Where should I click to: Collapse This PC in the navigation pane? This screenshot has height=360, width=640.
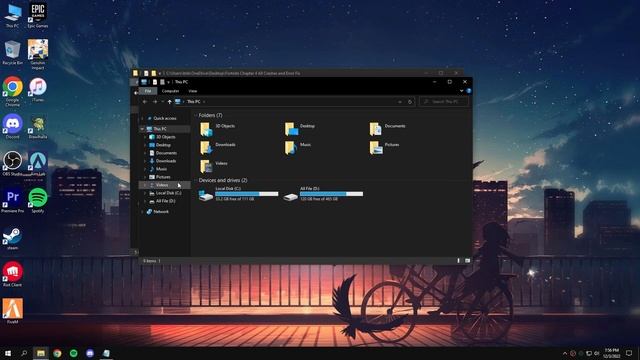coord(142,129)
